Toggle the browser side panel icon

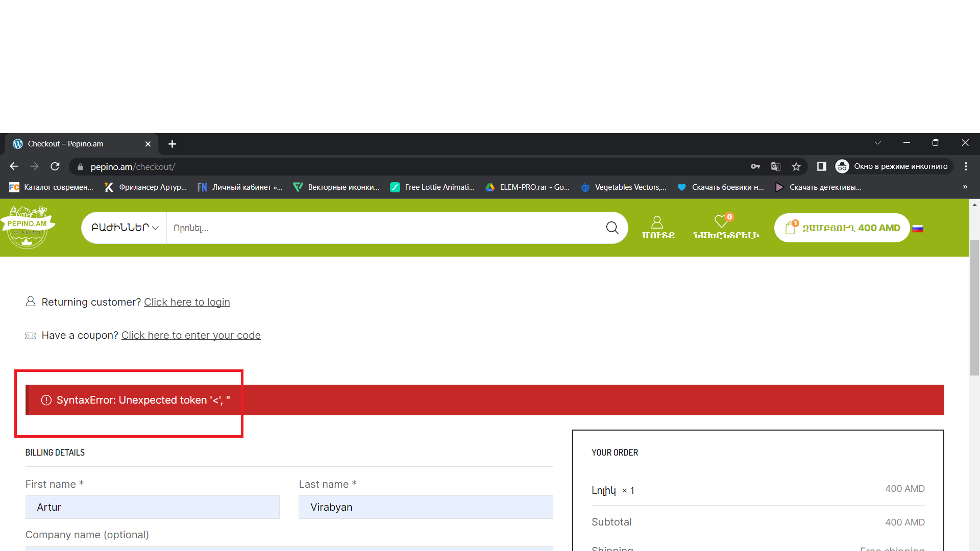(x=821, y=167)
